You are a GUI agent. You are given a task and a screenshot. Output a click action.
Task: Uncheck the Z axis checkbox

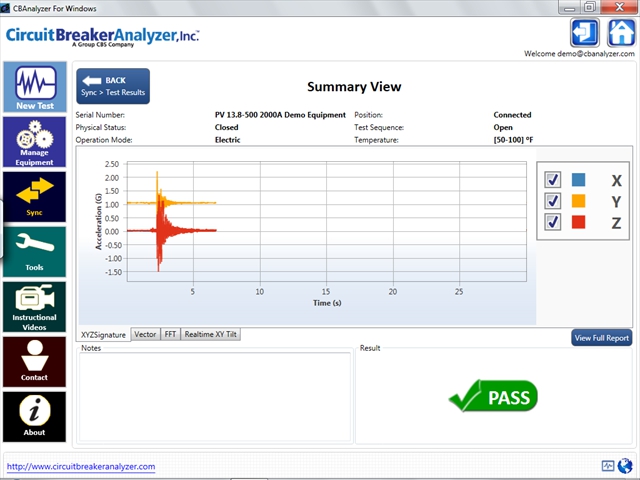pyautogui.click(x=553, y=222)
